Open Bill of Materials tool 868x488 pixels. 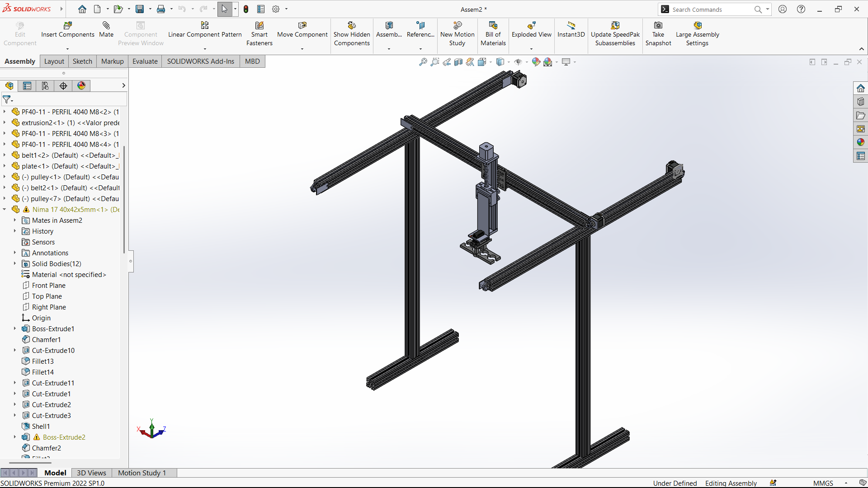click(493, 34)
